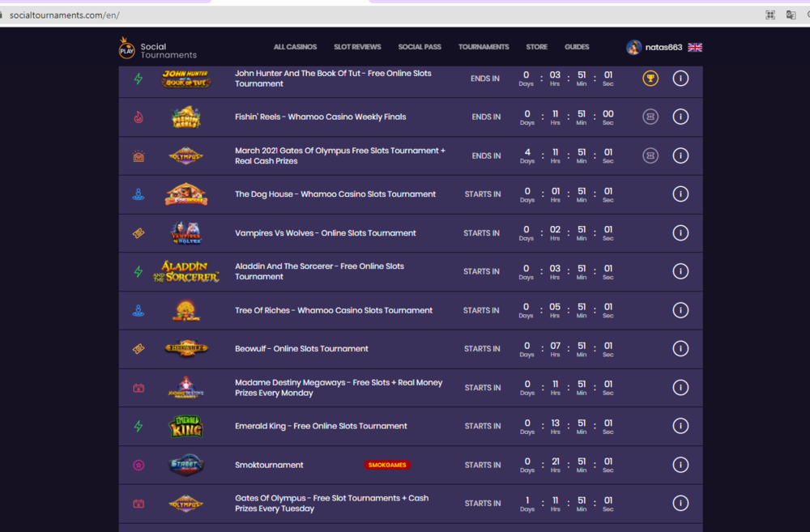Open Madame Destiny Megaways tournament title

pyautogui.click(x=339, y=388)
